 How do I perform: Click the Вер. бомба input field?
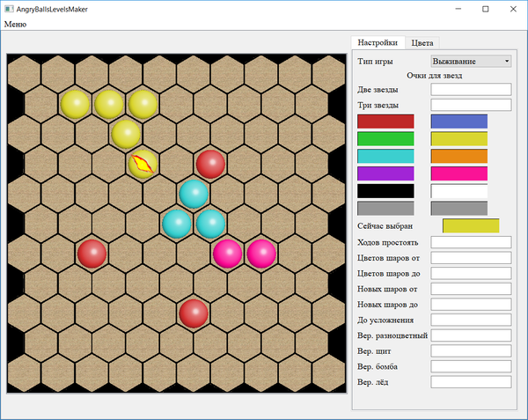pyautogui.click(x=471, y=366)
